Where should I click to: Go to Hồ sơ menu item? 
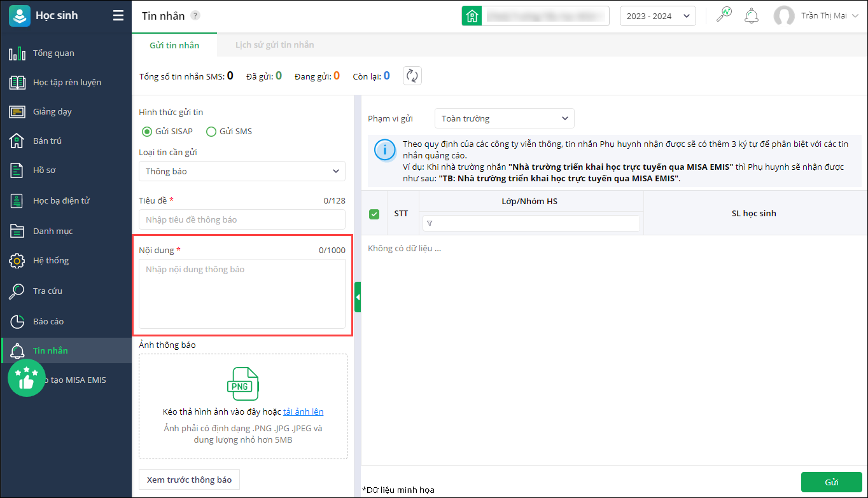click(x=44, y=170)
